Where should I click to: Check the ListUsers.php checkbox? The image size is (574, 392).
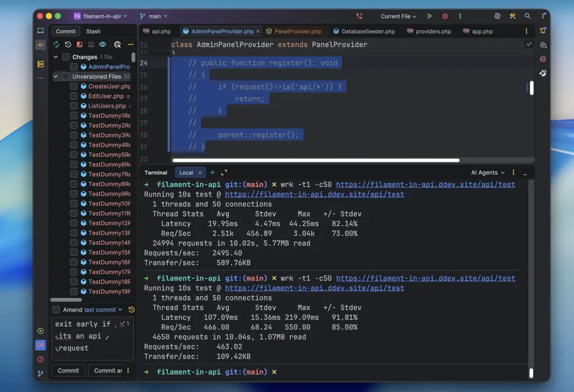73,106
